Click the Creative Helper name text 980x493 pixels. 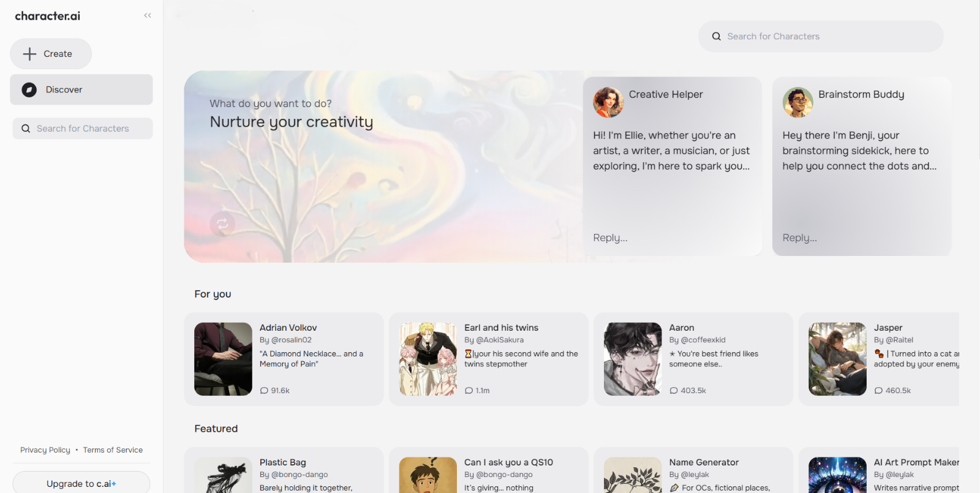(666, 94)
